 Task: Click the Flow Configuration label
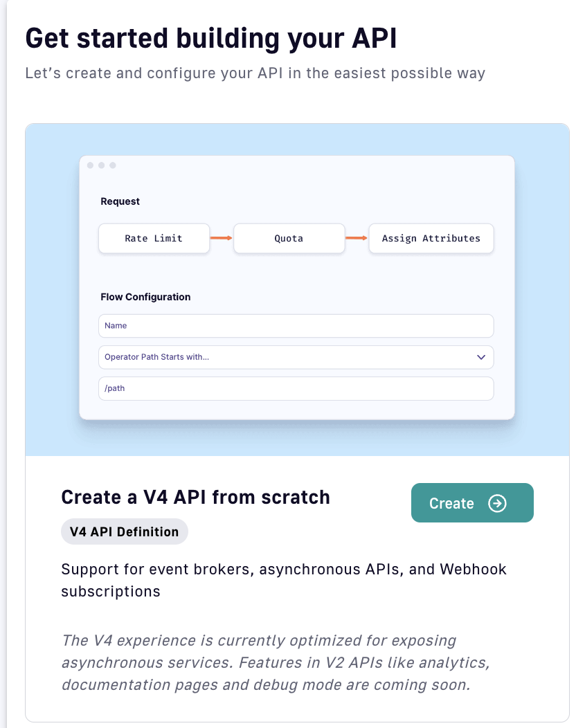(145, 297)
